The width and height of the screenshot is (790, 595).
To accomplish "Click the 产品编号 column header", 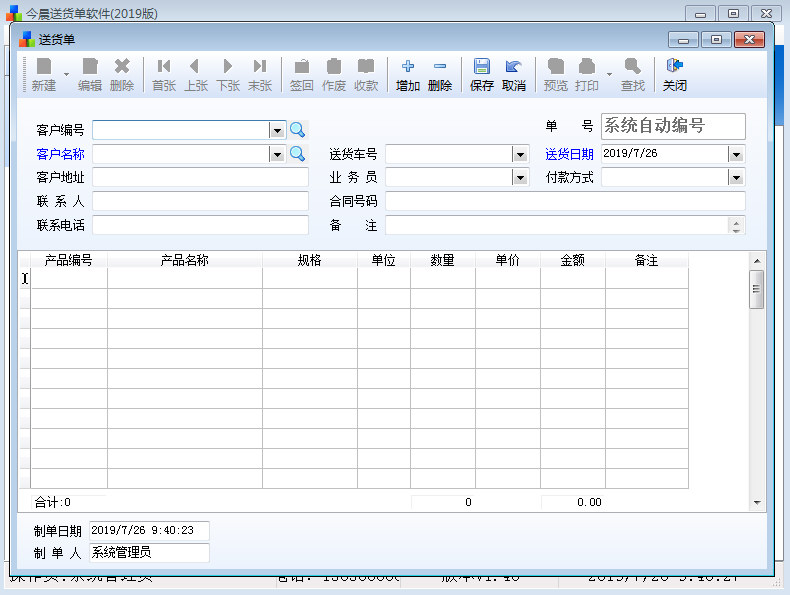I will pos(69,260).
